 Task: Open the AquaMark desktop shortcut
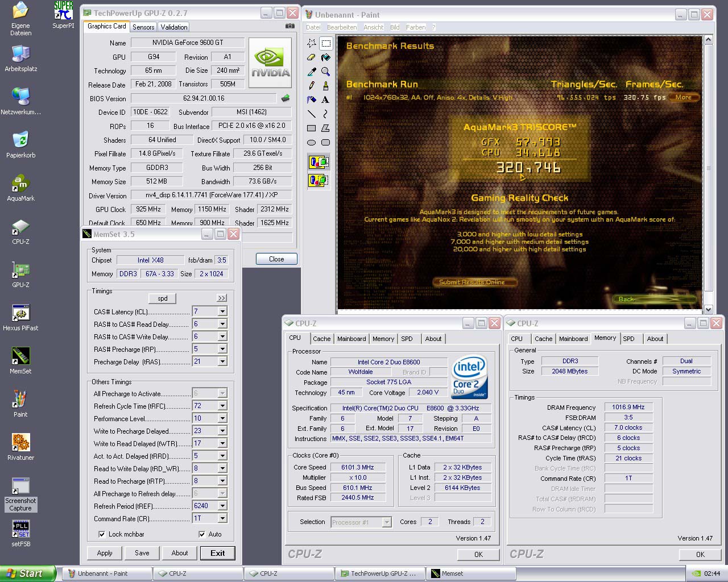point(20,188)
